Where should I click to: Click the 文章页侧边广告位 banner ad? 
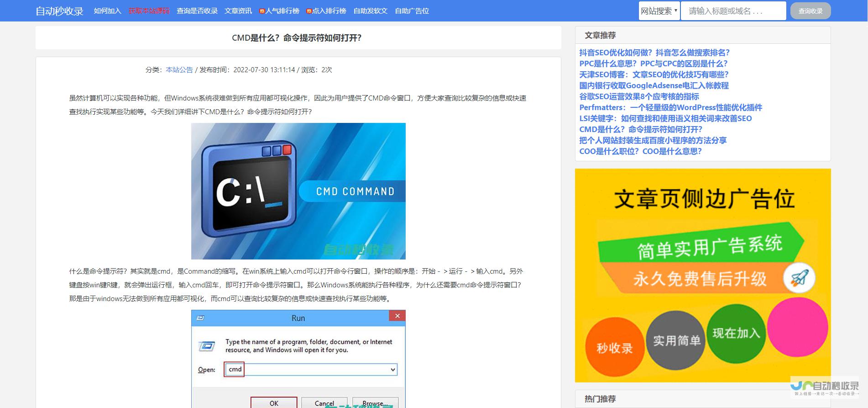(x=703, y=275)
